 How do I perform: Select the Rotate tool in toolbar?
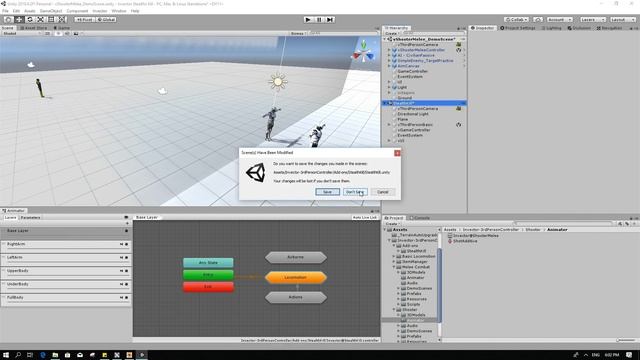[29, 20]
